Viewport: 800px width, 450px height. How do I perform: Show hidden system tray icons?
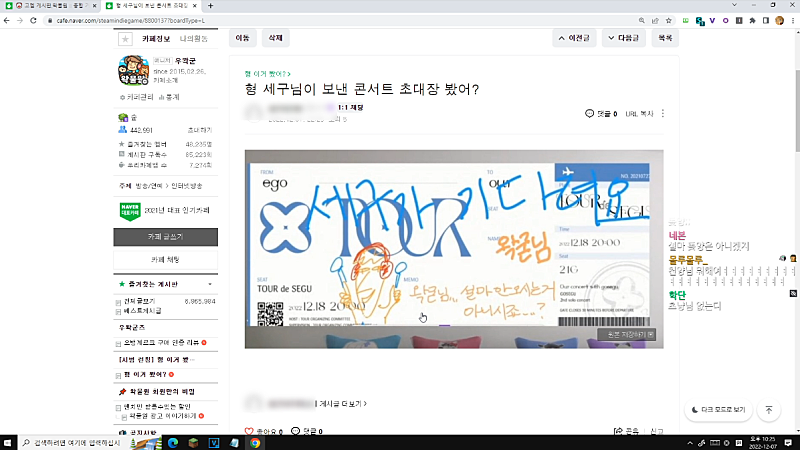[690, 443]
